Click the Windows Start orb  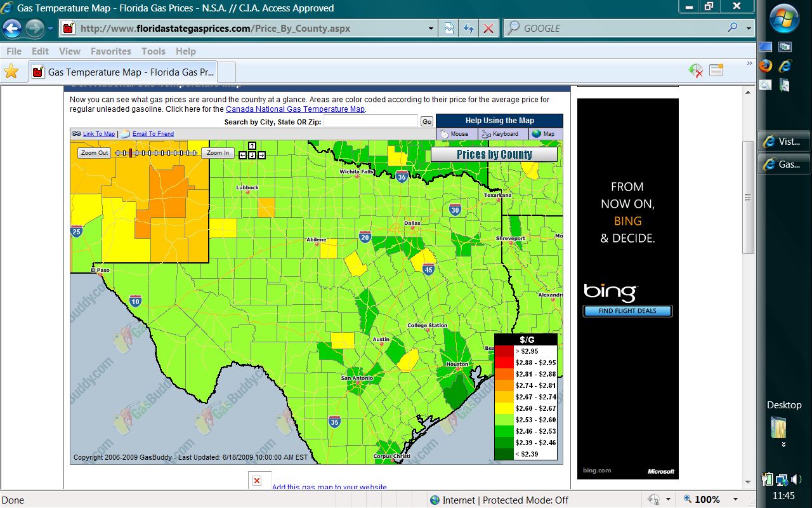click(784, 17)
